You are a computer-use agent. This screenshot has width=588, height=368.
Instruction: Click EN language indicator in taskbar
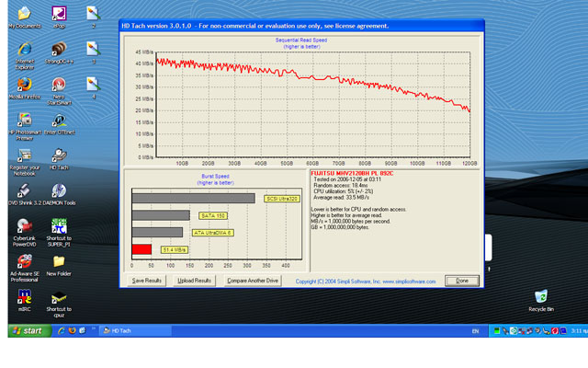point(475,331)
